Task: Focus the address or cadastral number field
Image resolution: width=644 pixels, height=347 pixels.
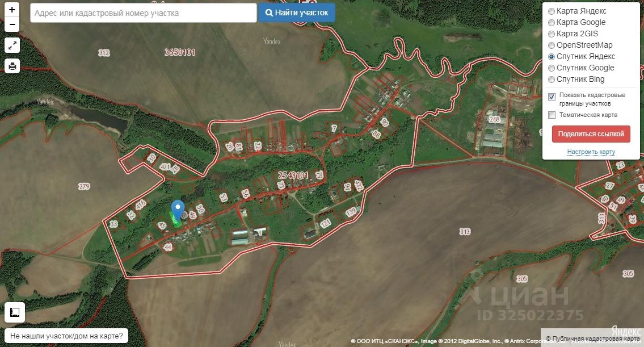Action: 144,13
